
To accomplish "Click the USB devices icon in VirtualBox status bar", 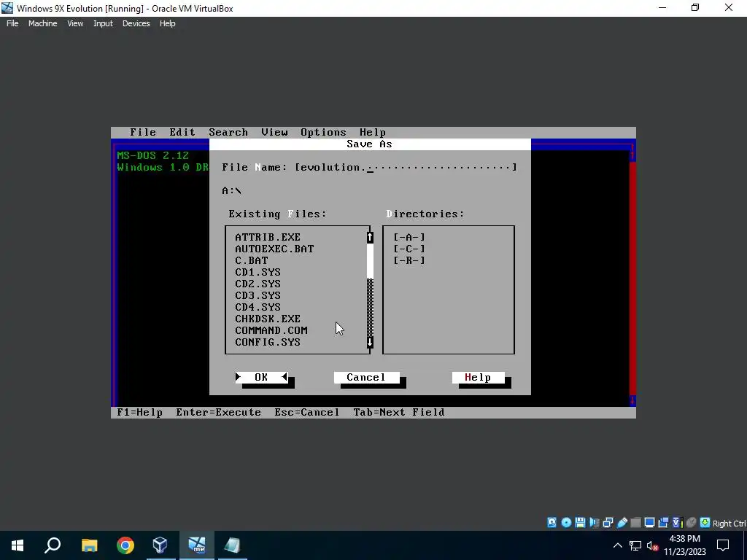I will (x=622, y=522).
